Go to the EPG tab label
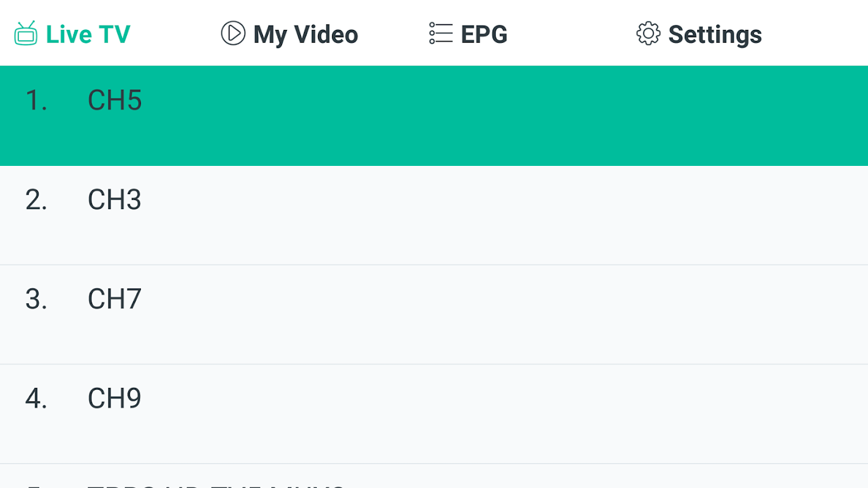Viewport: 868px width, 488px height. click(484, 34)
